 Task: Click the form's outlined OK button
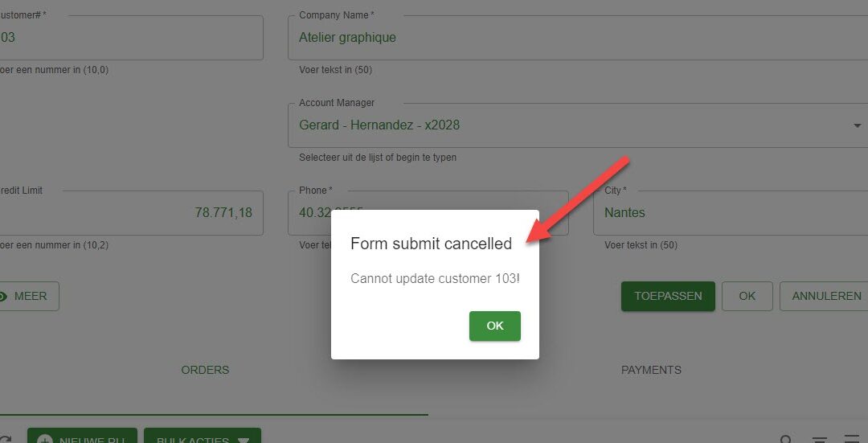point(747,296)
